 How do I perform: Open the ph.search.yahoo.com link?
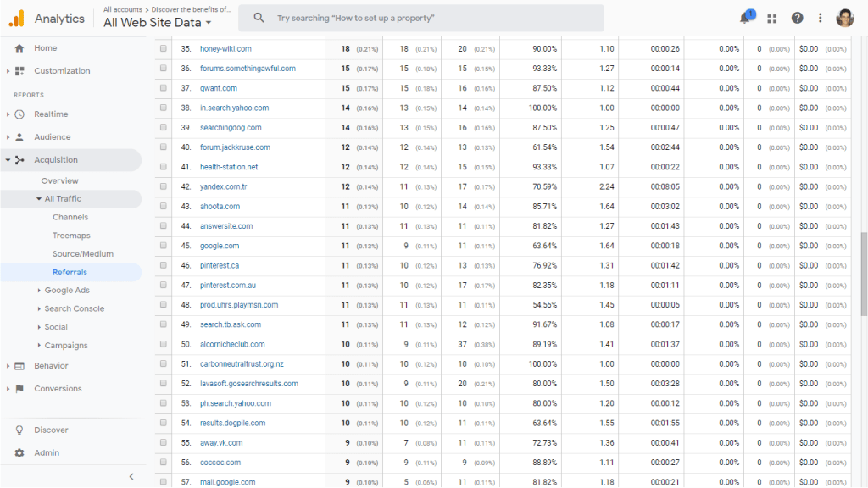pos(236,403)
